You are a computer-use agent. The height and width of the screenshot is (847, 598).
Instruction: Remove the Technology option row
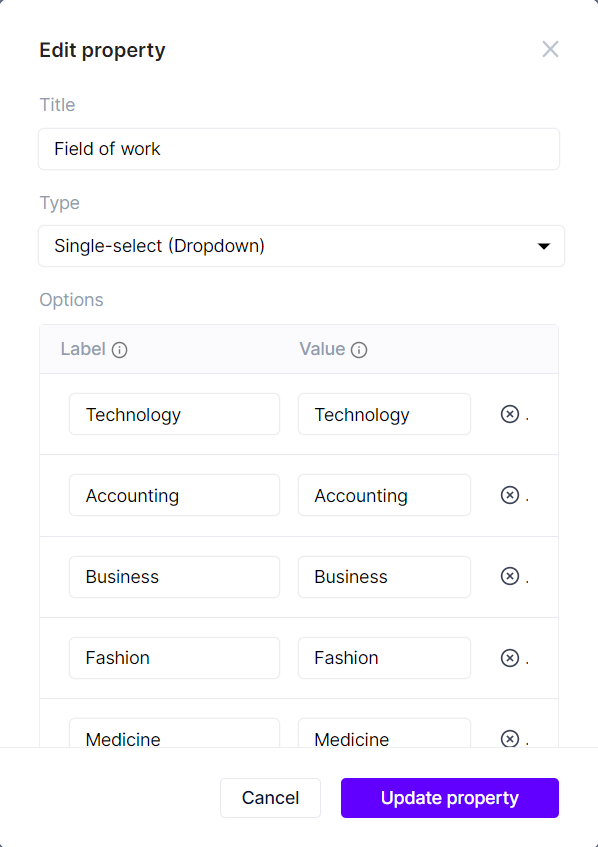(509, 414)
